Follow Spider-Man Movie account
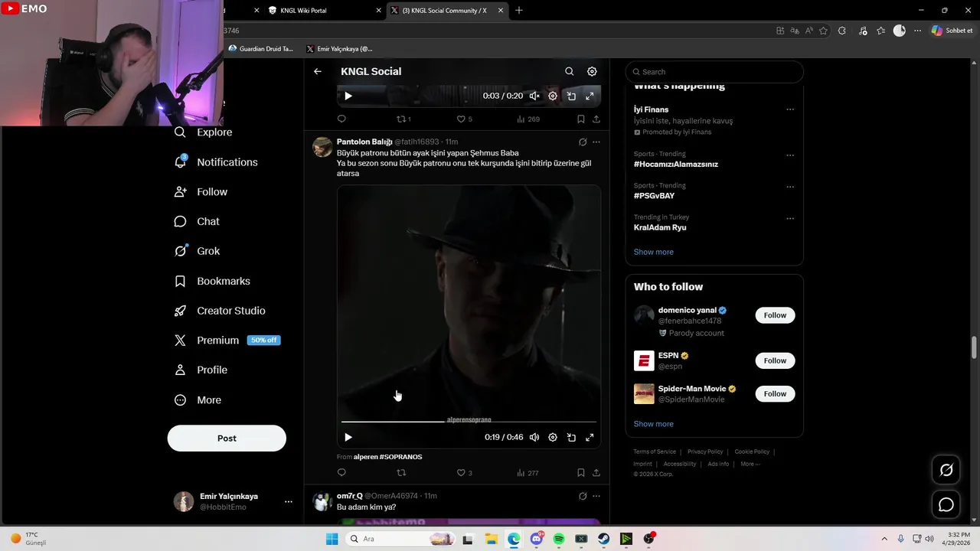Screen dimensions: 980x551 coord(775,393)
